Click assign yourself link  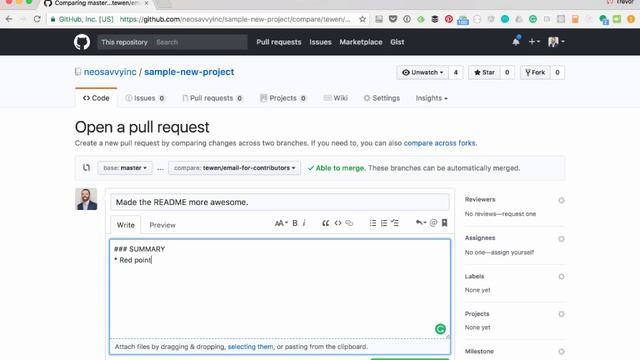pos(513,252)
